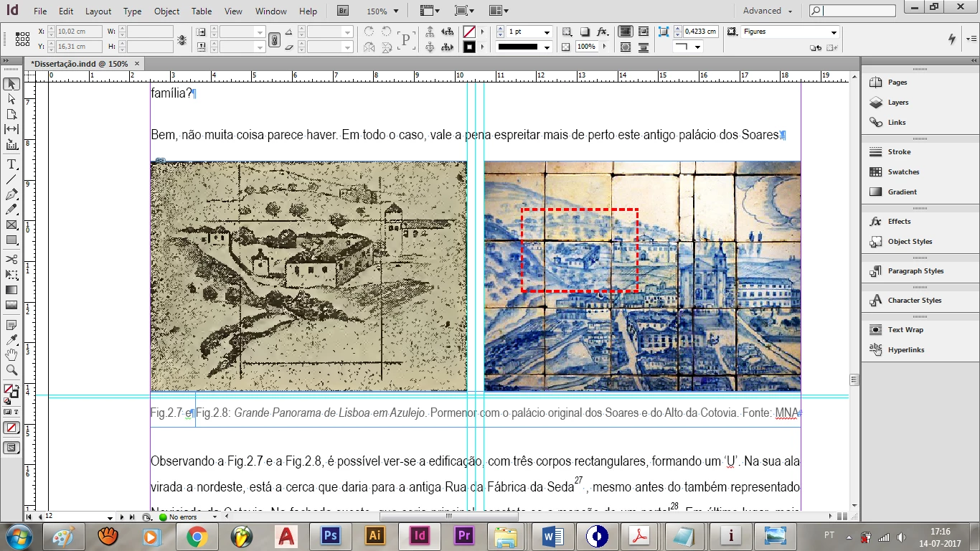
Task: Open Google Chrome from the taskbar
Action: 197,536
